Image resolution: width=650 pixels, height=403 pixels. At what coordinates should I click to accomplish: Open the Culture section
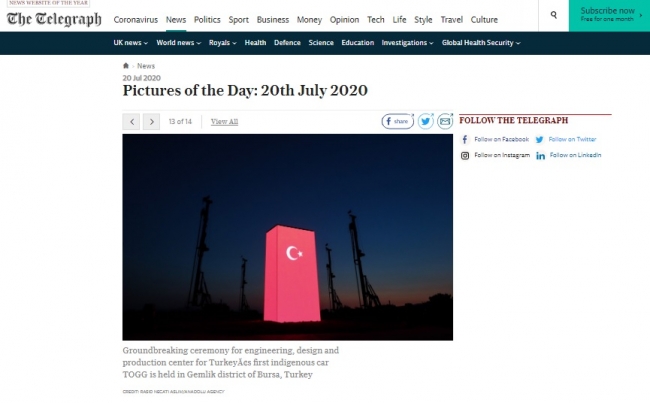pyautogui.click(x=484, y=19)
